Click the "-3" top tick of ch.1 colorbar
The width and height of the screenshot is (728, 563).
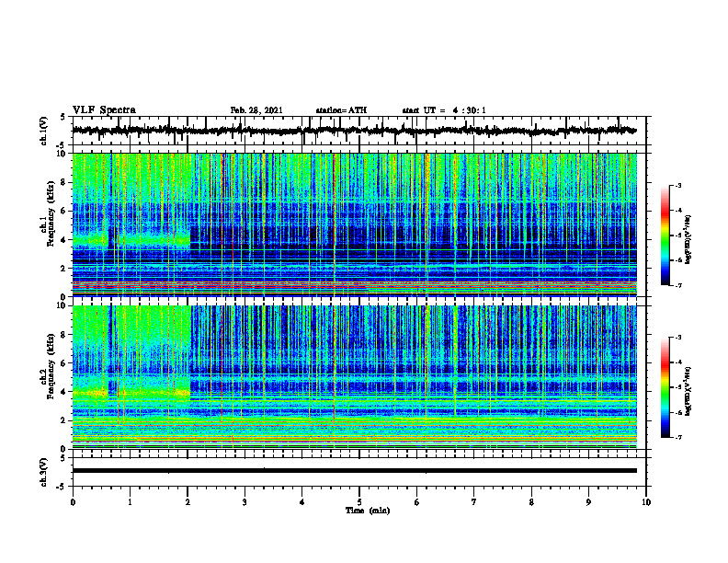[678, 185]
